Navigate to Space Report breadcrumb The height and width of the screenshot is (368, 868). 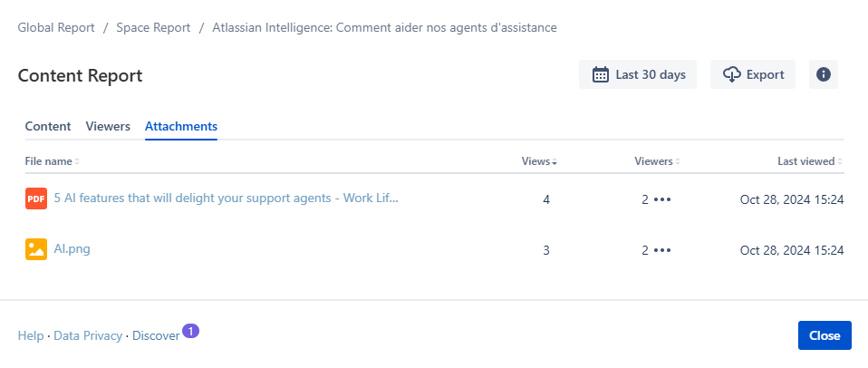coord(153,27)
